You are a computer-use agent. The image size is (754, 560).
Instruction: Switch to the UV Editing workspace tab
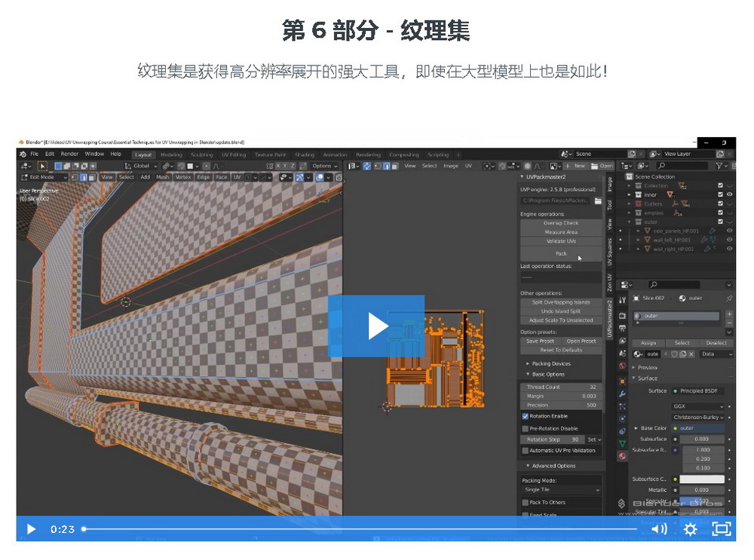point(234,155)
